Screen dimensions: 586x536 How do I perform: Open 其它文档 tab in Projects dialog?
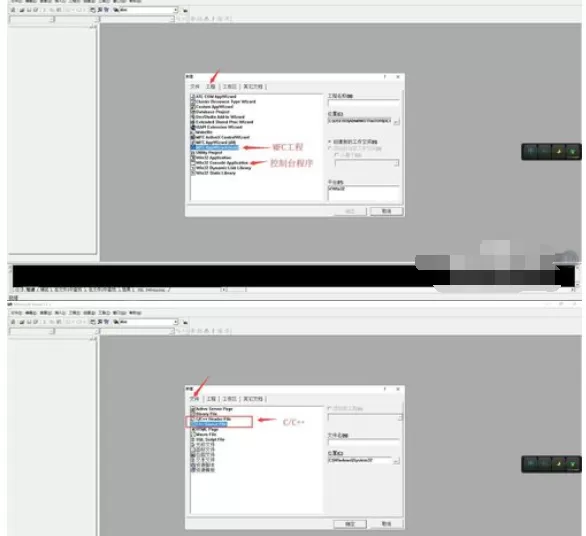point(253,87)
